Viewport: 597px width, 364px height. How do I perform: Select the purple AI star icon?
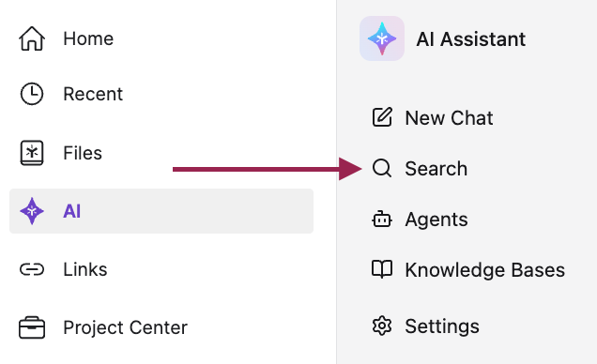point(32,211)
